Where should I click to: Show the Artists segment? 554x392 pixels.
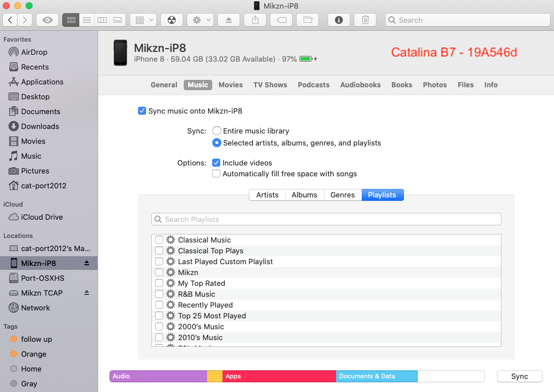click(267, 195)
